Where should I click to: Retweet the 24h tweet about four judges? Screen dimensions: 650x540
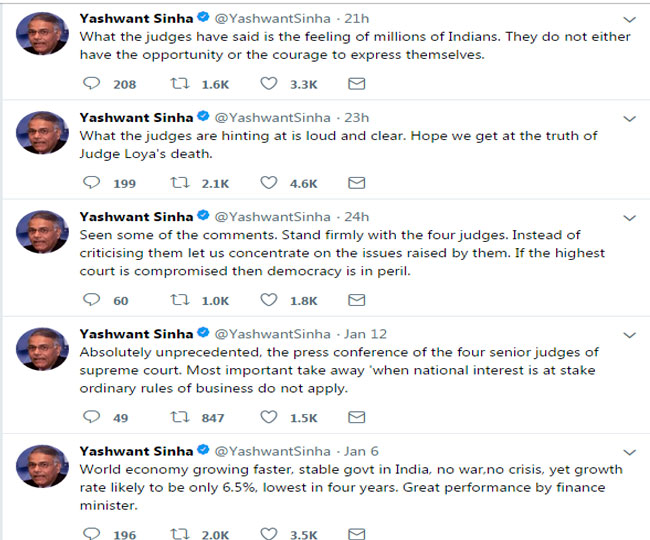pyautogui.click(x=182, y=300)
